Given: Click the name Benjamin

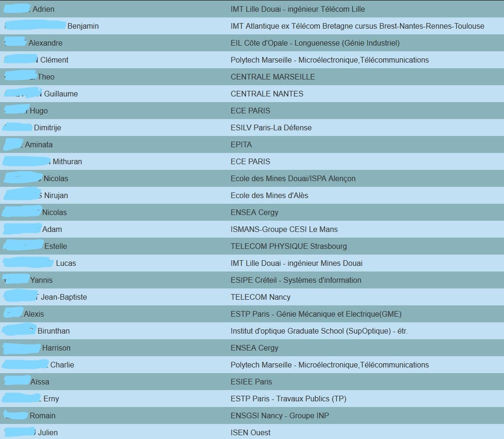Looking at the screenshot, I should pyautogui.click(x=83, y=26).
